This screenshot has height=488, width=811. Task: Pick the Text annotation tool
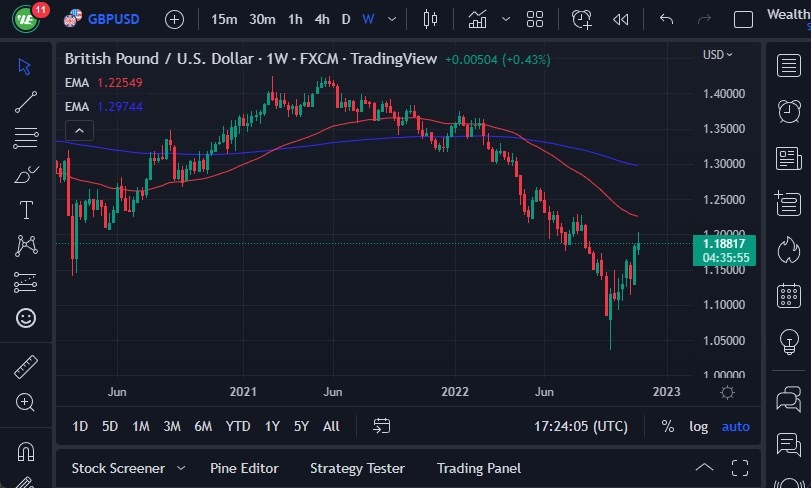click(26, 210)
